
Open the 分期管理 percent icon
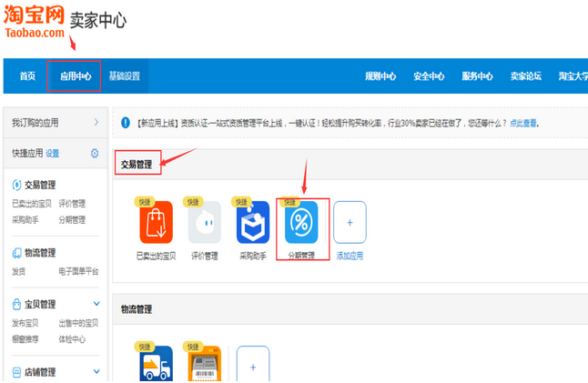click(301, 222)
